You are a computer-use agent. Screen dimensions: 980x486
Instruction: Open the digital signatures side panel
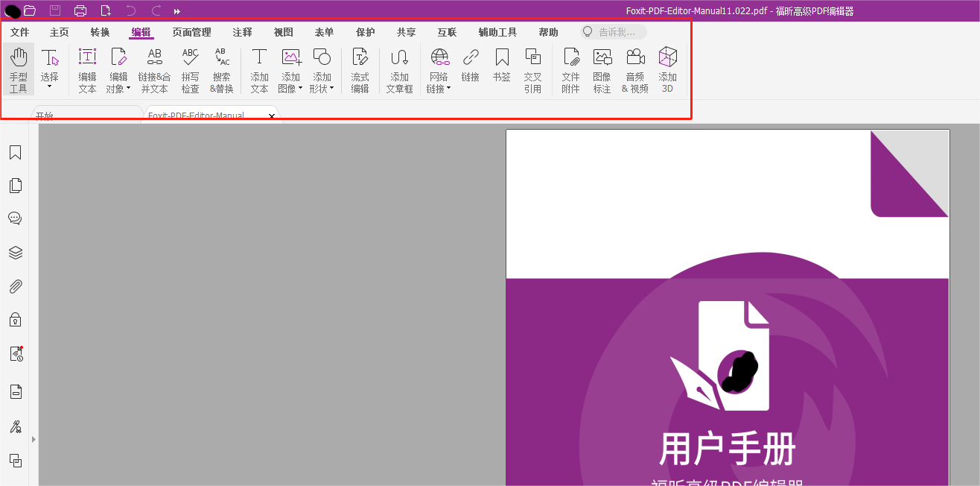16,354
